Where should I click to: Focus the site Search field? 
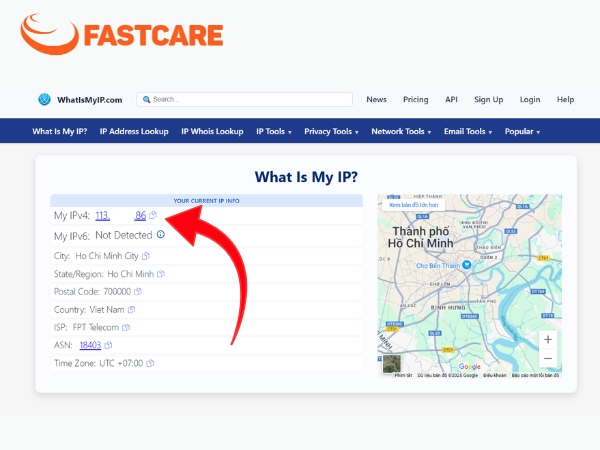245,99
